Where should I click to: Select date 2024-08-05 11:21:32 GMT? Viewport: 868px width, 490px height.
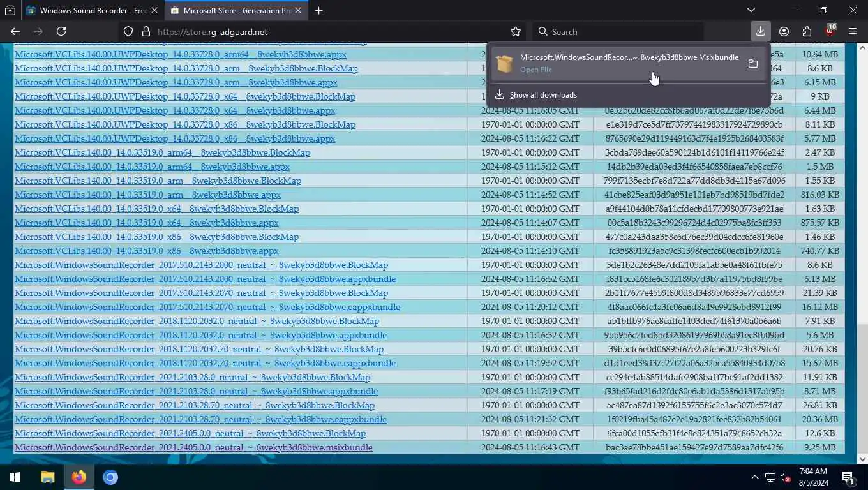click(530, 419)
